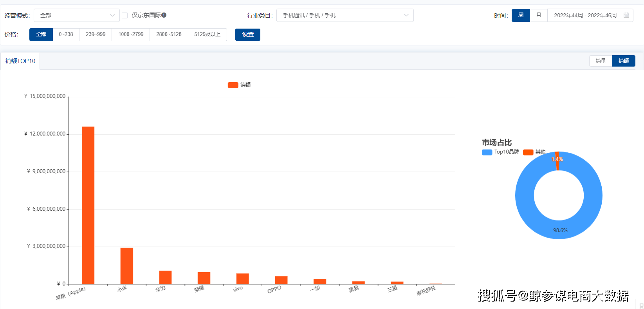644x309 pixels.
Task: Click the 荣耀 bar in chart
Action: (x=204, y=278)
